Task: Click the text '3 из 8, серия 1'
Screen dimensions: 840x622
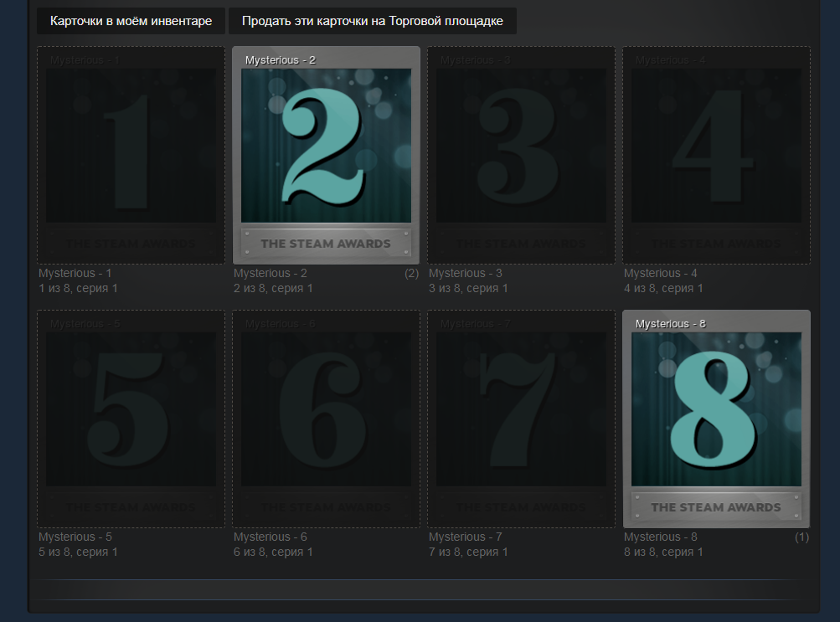Action: (468, 288)
